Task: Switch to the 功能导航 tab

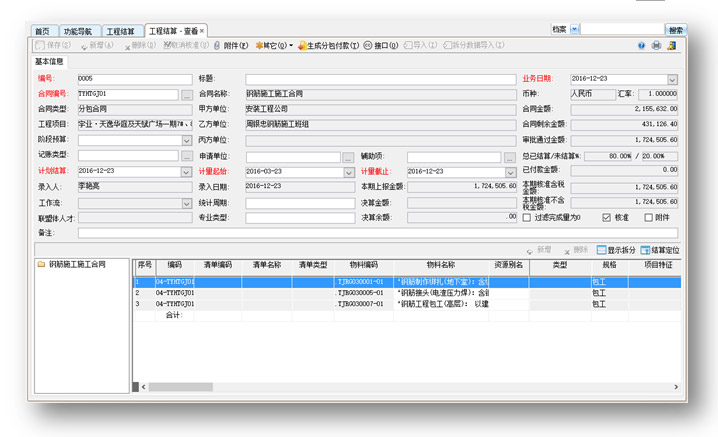Action: 78,31
